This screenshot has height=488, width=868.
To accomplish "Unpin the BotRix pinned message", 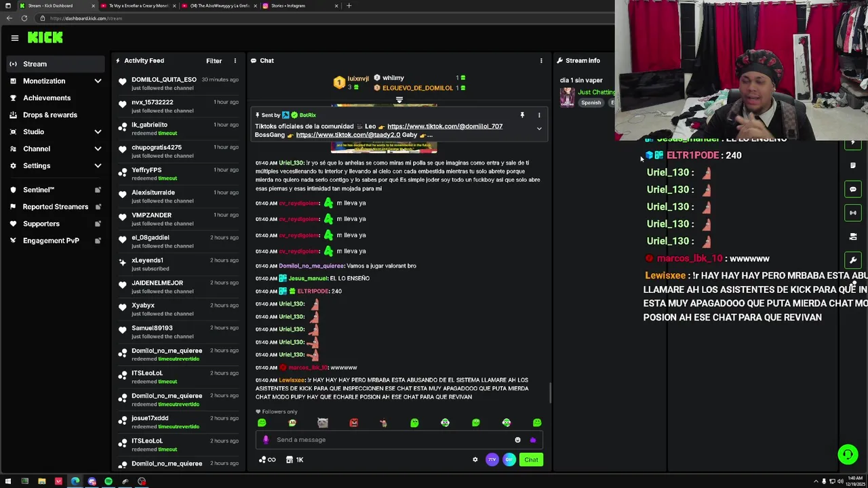I will pos(522,115).
